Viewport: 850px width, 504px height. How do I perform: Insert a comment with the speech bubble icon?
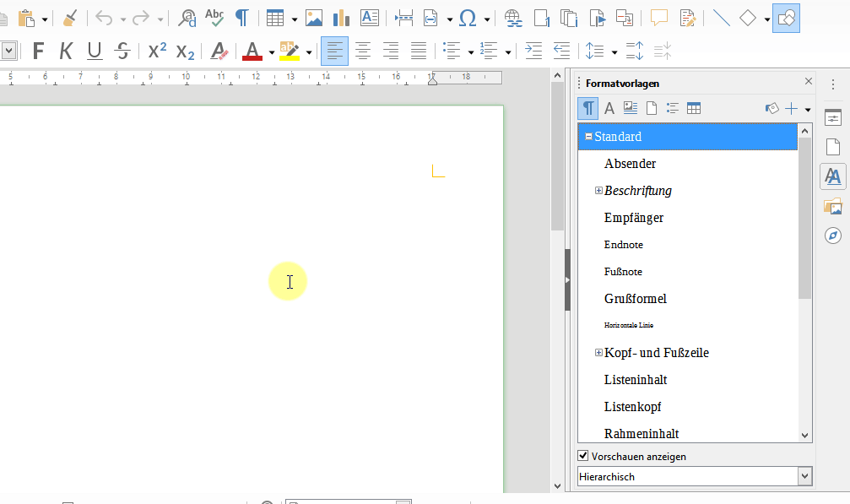click(x=658, y=19)
